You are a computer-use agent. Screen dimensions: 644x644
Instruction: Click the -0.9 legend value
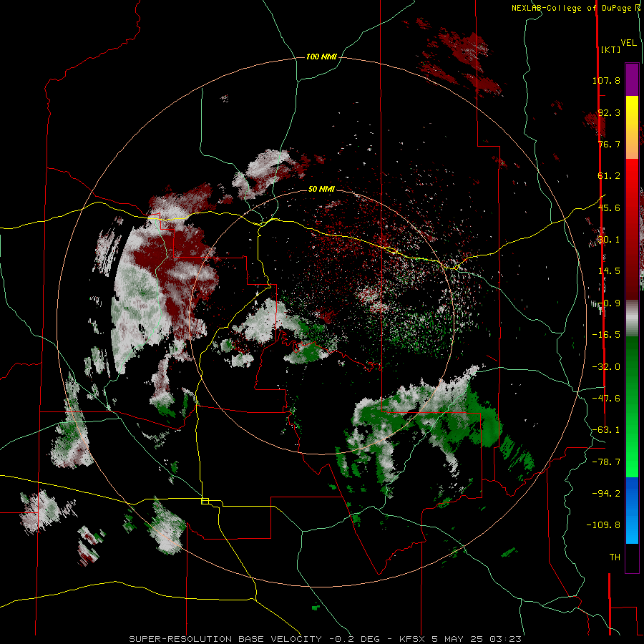(609, 303)
